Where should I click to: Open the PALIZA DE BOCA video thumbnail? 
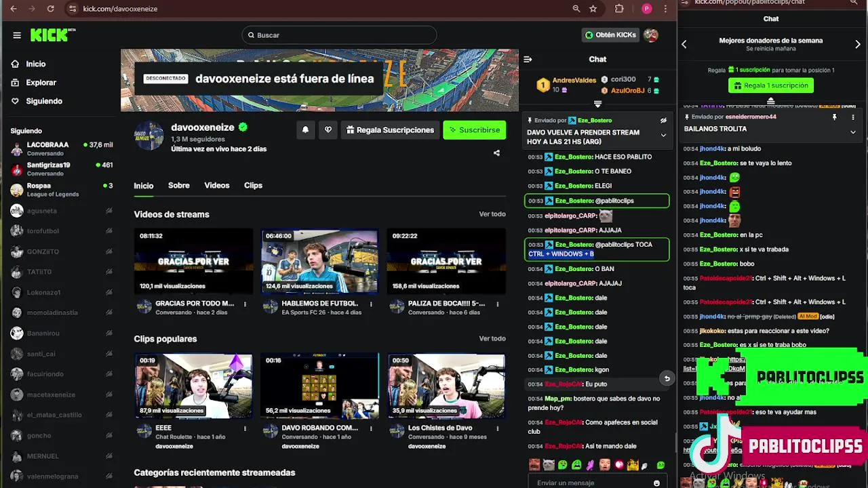446,262
